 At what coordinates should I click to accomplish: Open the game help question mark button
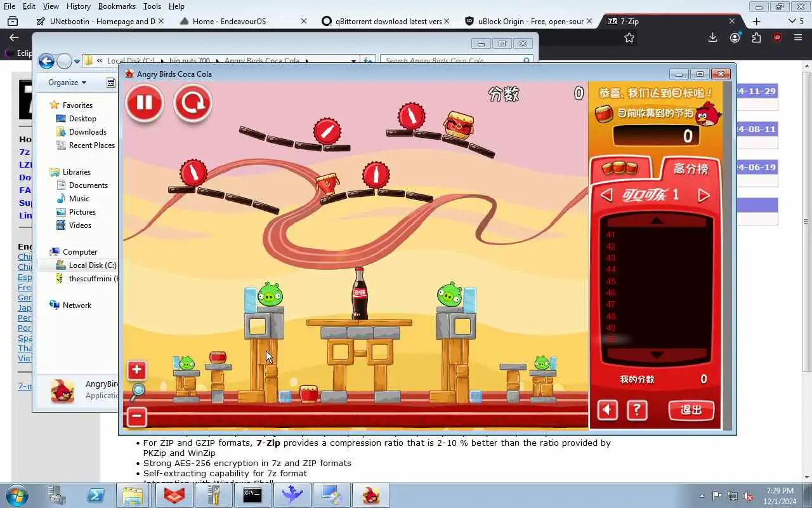636,410
